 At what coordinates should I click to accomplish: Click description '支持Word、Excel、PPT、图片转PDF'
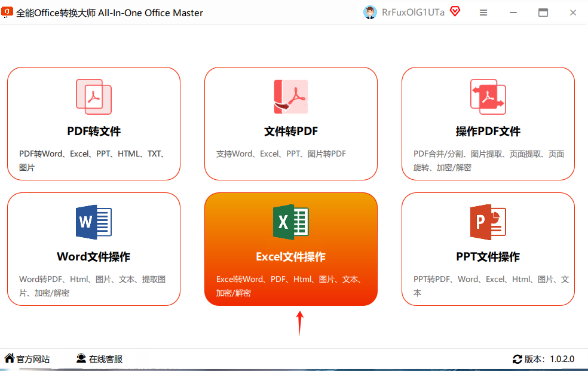coord(281,154)
